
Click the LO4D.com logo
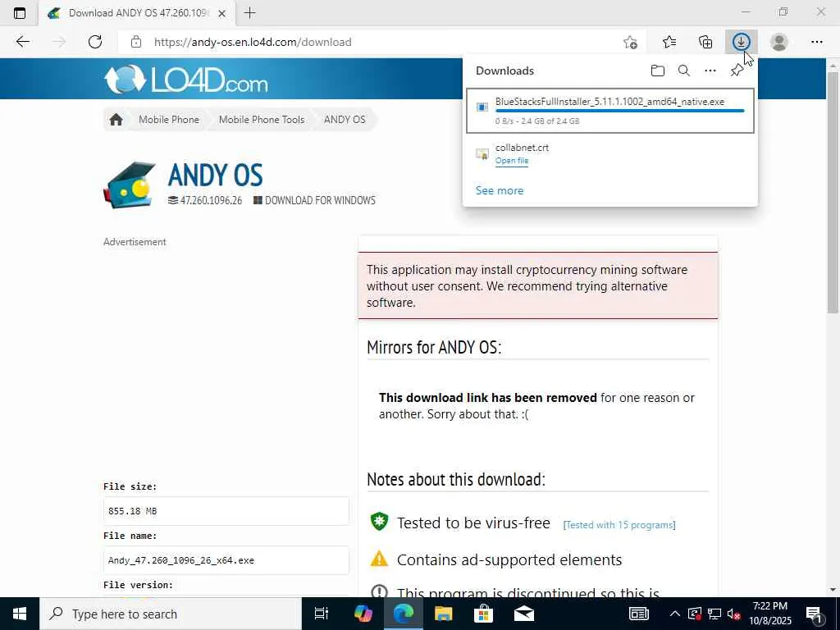pos(185,80)
